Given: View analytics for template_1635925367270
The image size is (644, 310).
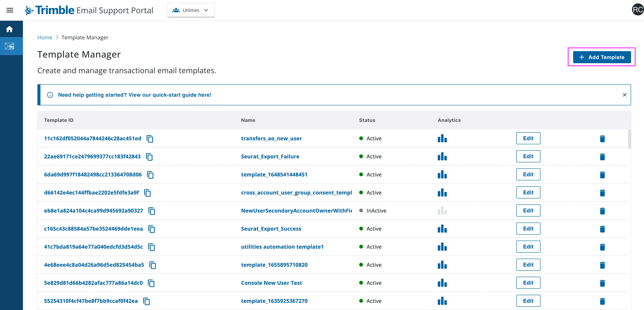Looking at the screenshot, I should [442, 301].
